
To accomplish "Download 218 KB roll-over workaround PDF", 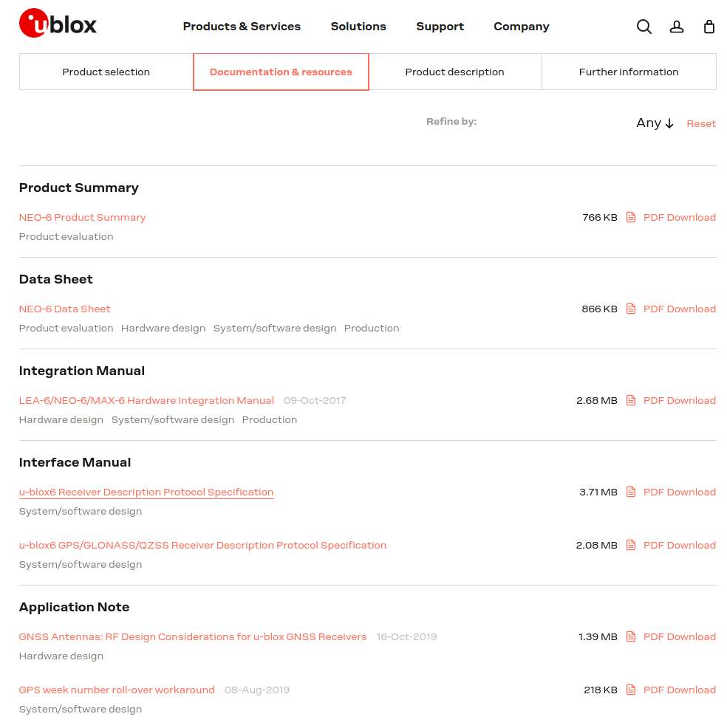I will pyautogui.click(x=679, y=690).
